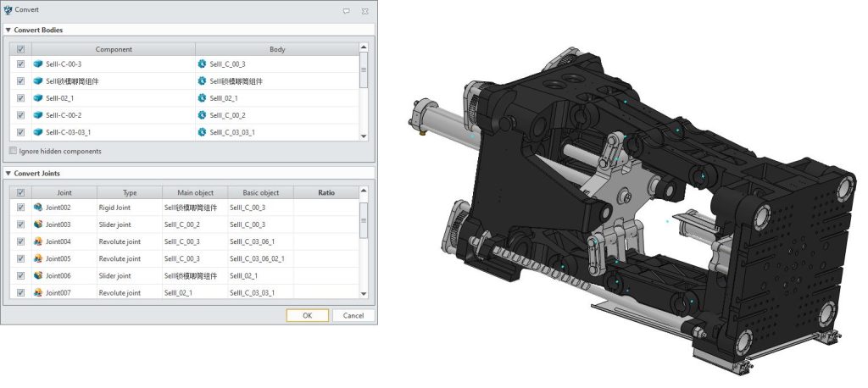This screenshot has height=388, width=868.
Task: Click the SeIII_C_00_2 body icon
Action: tap(202, 115)
